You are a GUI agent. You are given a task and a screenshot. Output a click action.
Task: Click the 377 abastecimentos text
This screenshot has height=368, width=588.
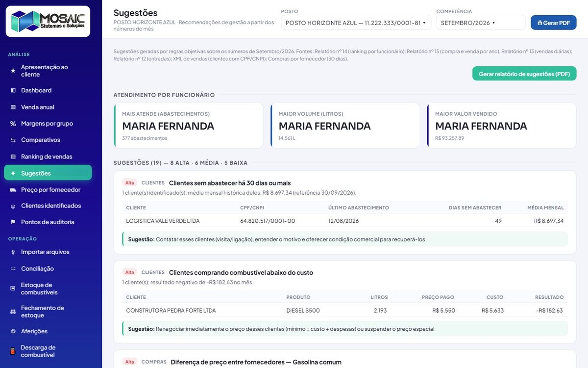(145, 138)
